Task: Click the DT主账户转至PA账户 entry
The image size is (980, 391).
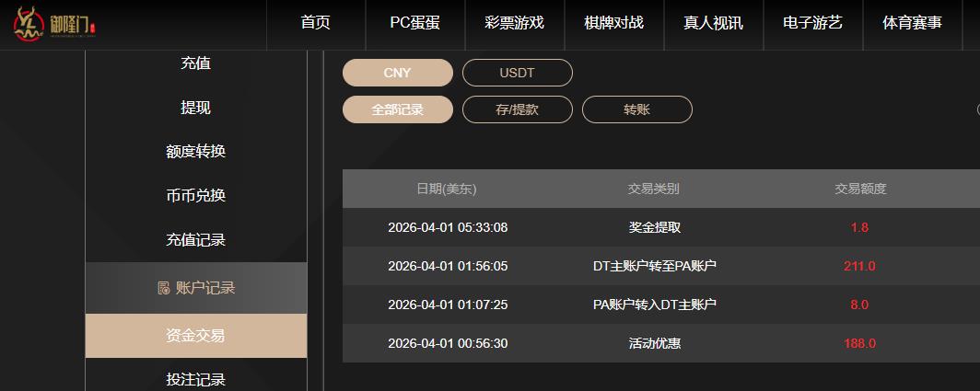Action: tap(654, 266)
